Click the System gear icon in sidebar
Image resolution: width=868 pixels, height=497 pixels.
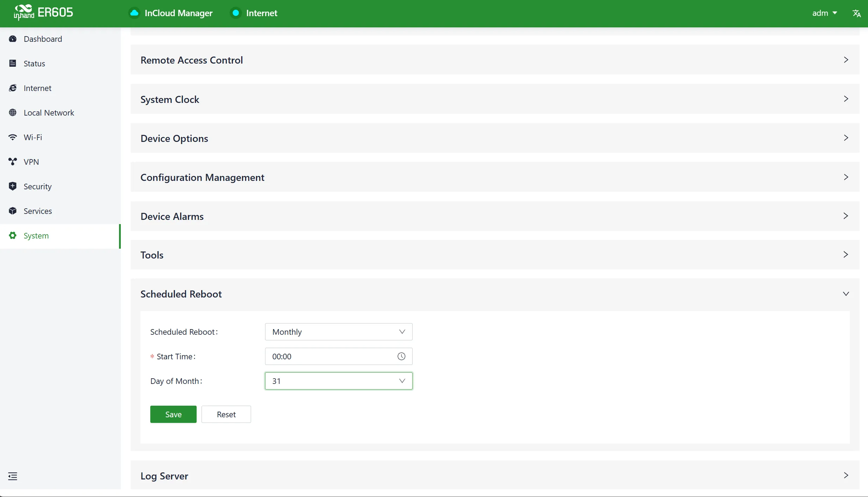coord(13,235)
